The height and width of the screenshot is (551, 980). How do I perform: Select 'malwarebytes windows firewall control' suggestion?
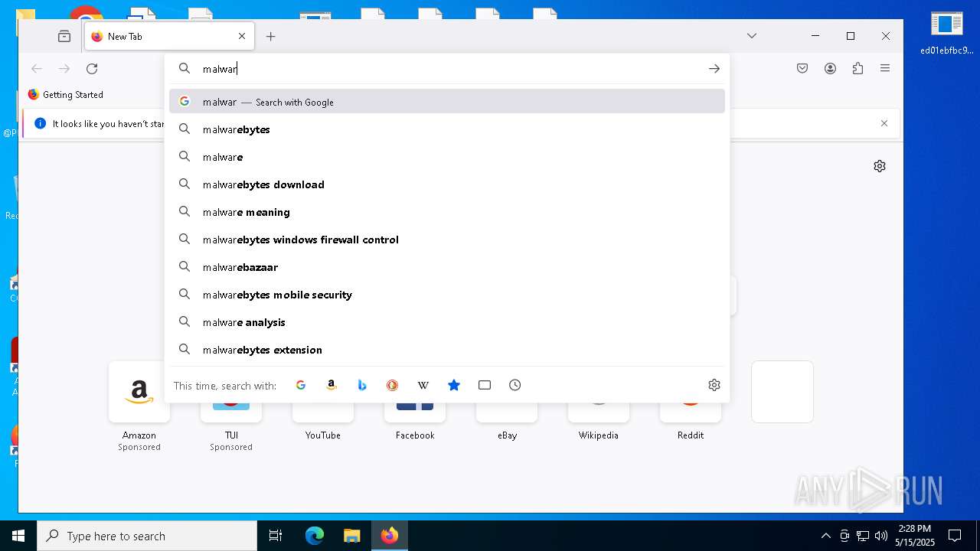pyautogui.click(x=447, y=240)
